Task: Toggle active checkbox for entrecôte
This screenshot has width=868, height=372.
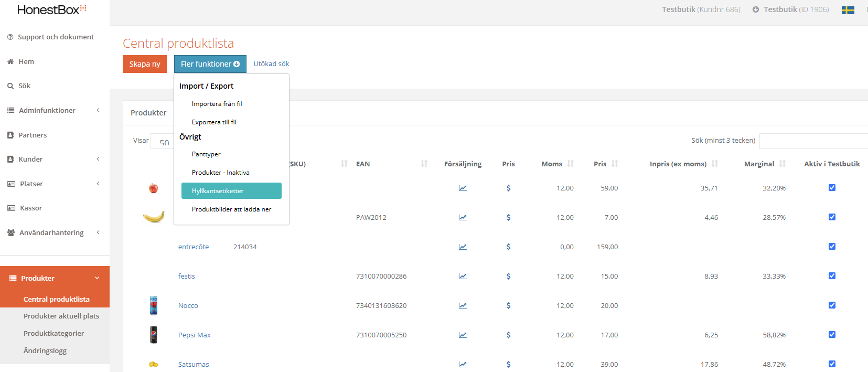Action: pos(832,247)
